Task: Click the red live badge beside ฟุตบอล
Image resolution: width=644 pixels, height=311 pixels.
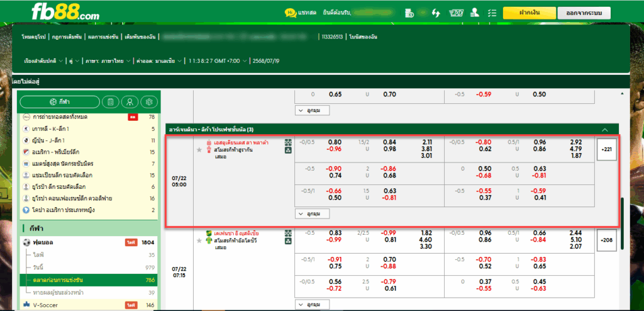Action: coord(131,243)
